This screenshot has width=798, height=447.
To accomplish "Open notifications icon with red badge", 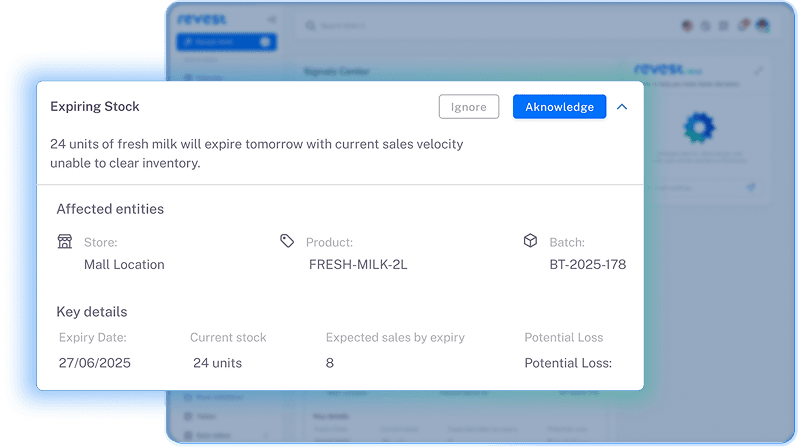I will click(742, 25).
